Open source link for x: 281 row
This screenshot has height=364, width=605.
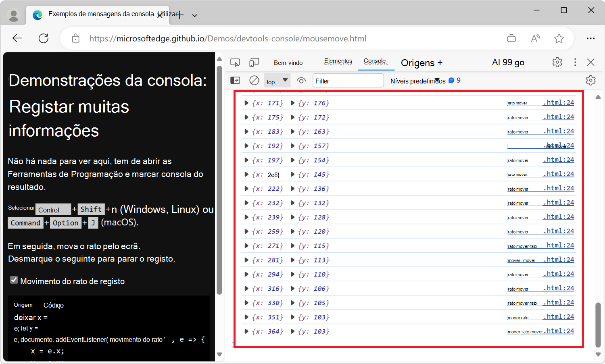(541, 260)
